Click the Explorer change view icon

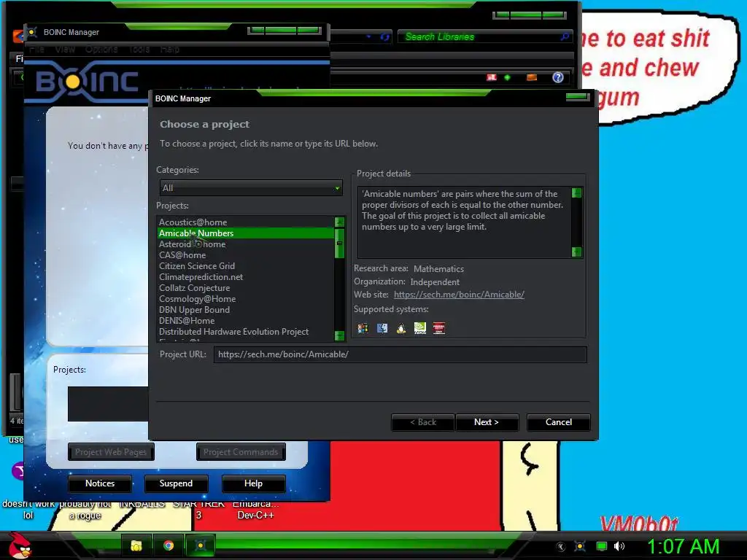[x=492, y=77]
